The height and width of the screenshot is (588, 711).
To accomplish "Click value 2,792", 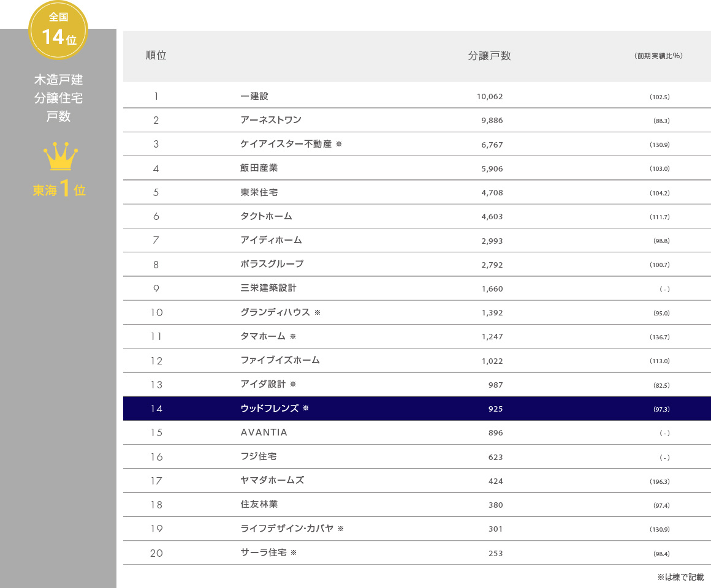I will (492, 265).
